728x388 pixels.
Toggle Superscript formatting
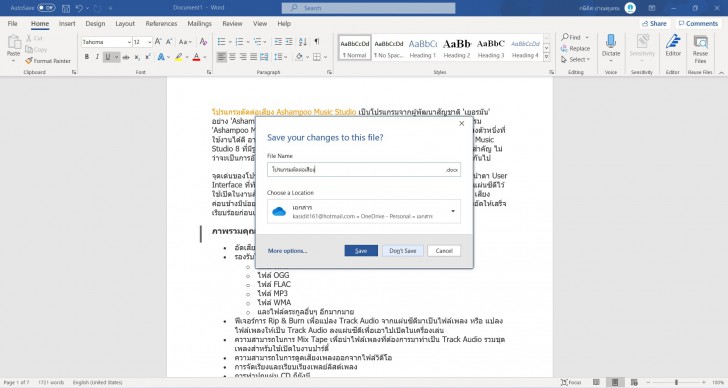[148, 57]
